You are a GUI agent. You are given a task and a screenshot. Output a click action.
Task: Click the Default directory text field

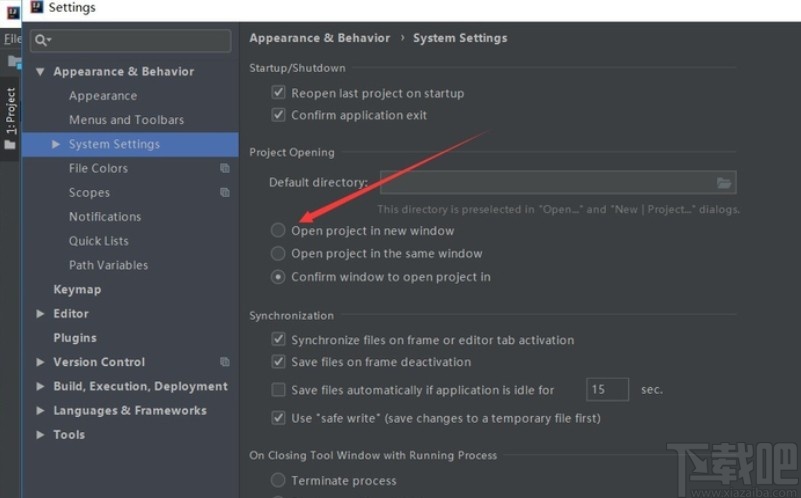[545, 183]
